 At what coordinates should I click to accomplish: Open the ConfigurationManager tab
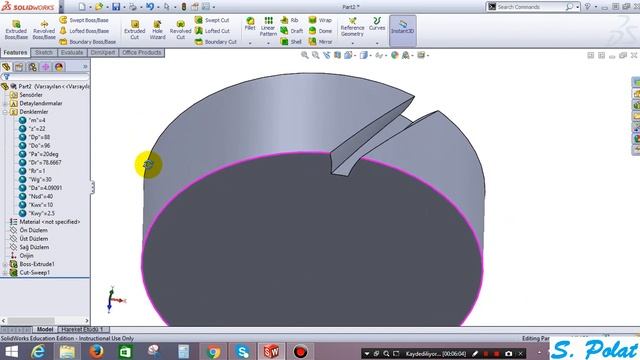(x=32, y=67)
